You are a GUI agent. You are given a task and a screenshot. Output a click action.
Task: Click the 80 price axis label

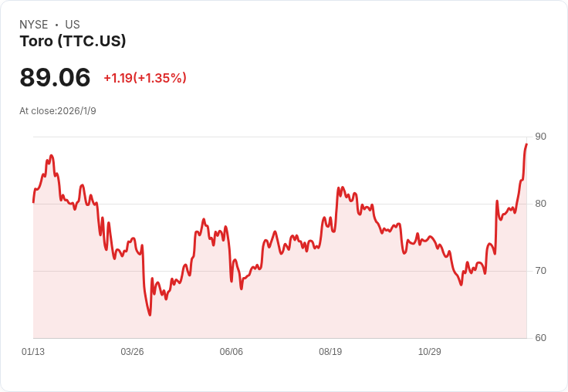pos(540,204)
